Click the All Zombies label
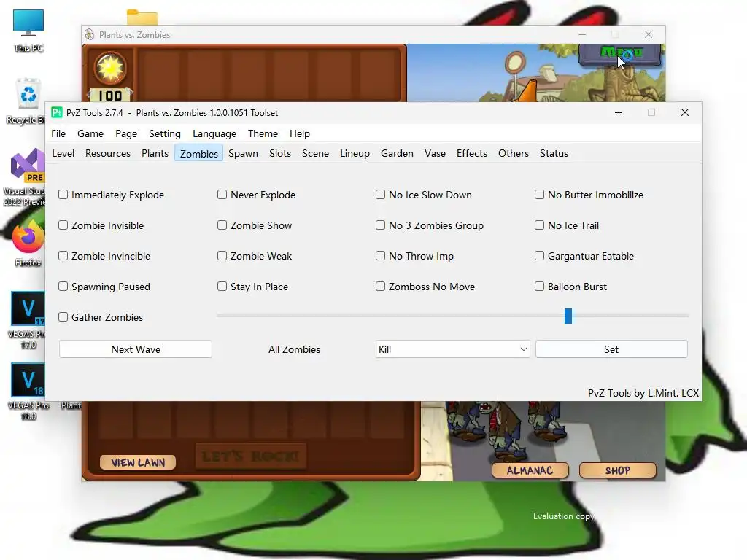This screenshot has width=747, height=560. click(x=294, y=349)
